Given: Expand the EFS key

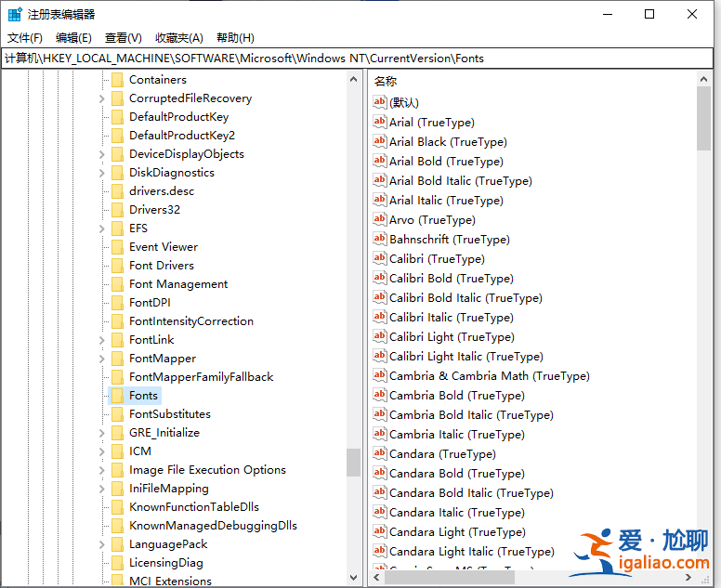Looking at the screenshot, I should click(x=101, y=229).
